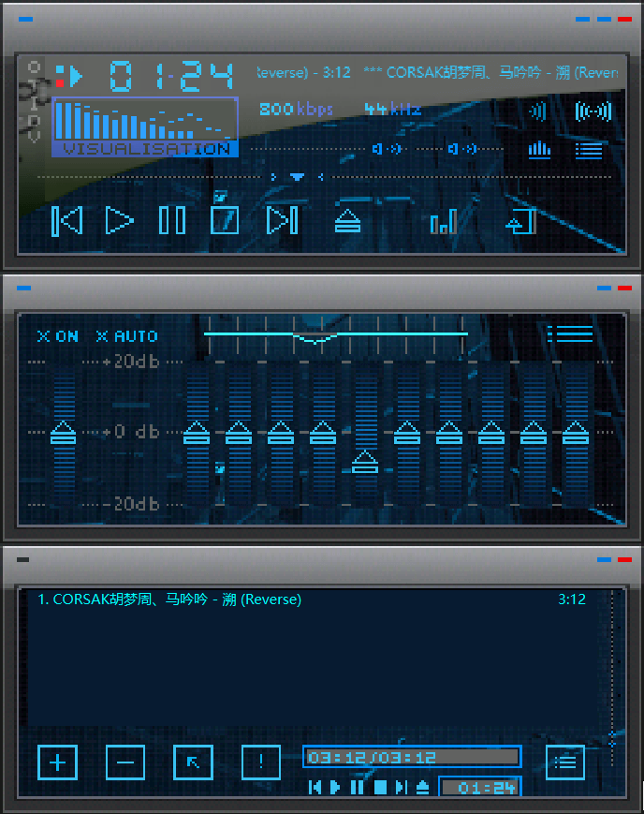Open options with clutterbar O letter
The image size is (644, 814).
[35, 67]
